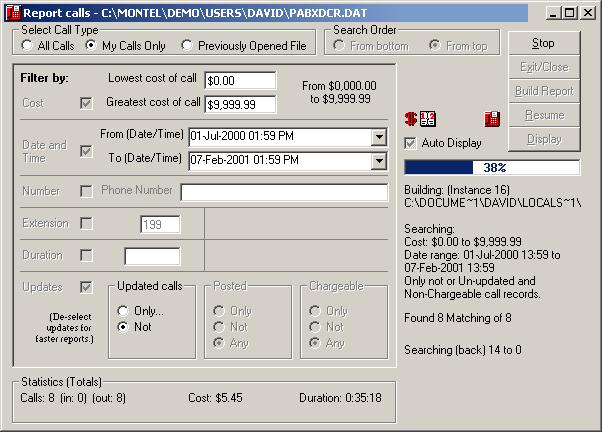Viewport: 602px width, 432px height.
Task: Click the 'Building: (Instance 16)' text
Action: (x=457, y=190)
